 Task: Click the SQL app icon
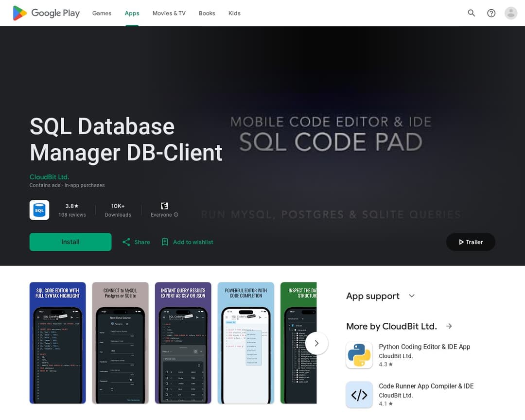[x=39, y=210]
